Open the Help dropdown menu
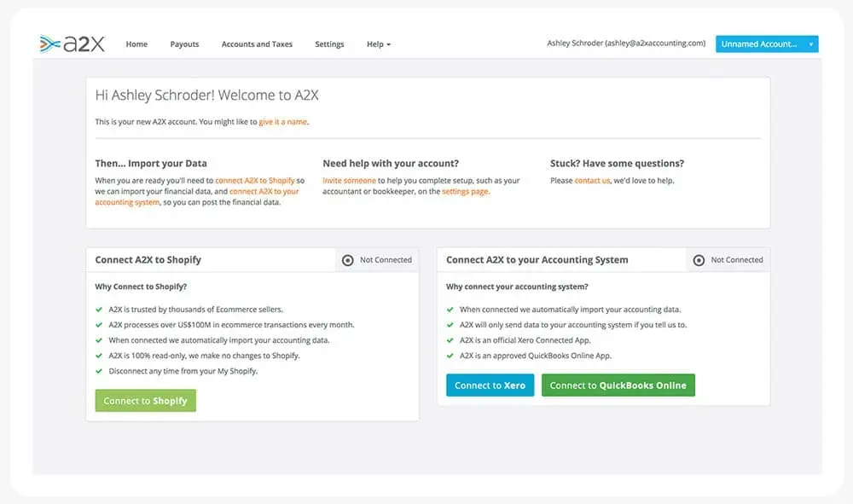The width and height of the screenshot is (853, 504). tap(378, 44)
